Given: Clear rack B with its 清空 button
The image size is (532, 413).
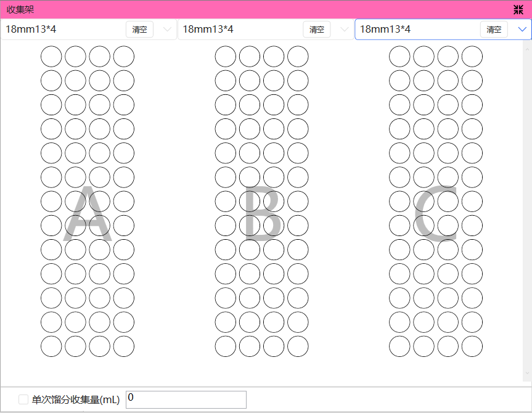Looking at the screenshot, I should click(317, 30).
